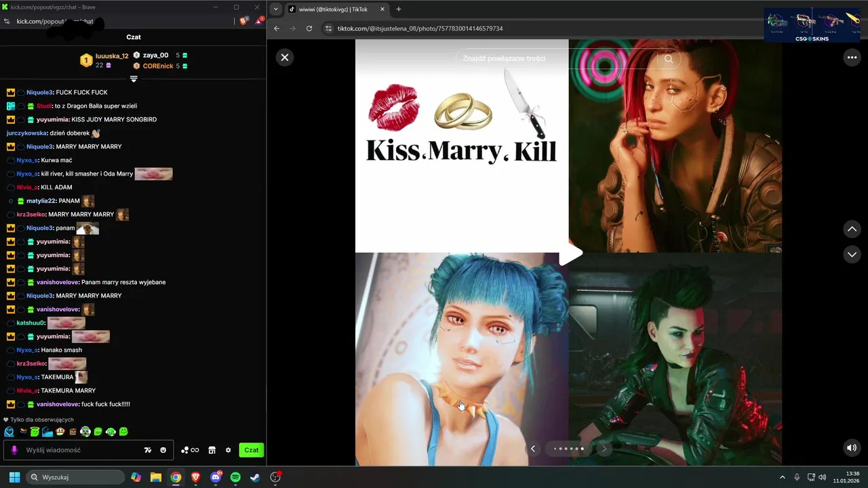Insert the last green frog emote

[123, 432]
